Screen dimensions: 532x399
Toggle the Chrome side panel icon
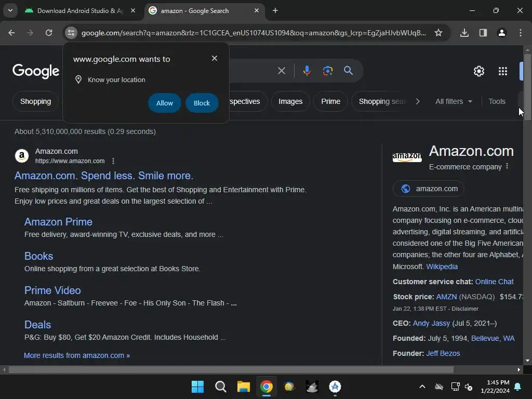tap(483, 33)
